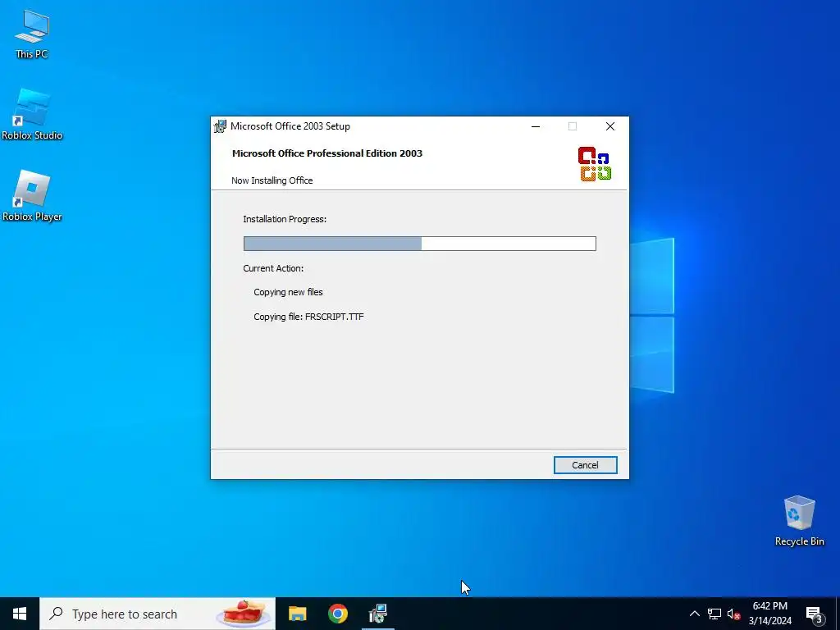The width and height of the screenshot is (840, 630).
Task: Click the strawberry pie search highlight icon
Action: [244, 614]
